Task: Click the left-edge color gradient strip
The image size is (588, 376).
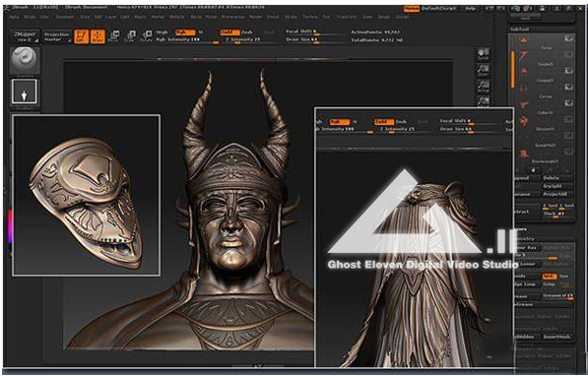Action: point(10,226)
